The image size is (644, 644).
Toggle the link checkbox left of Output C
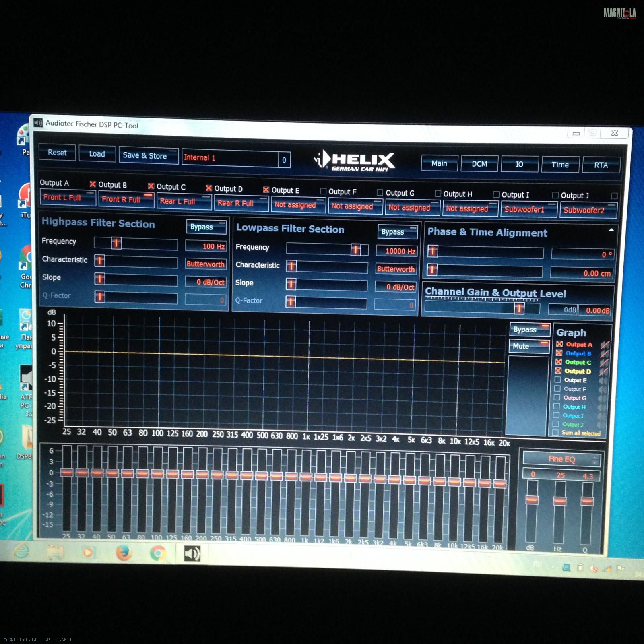pyautogui.click(x=151, y=186)
